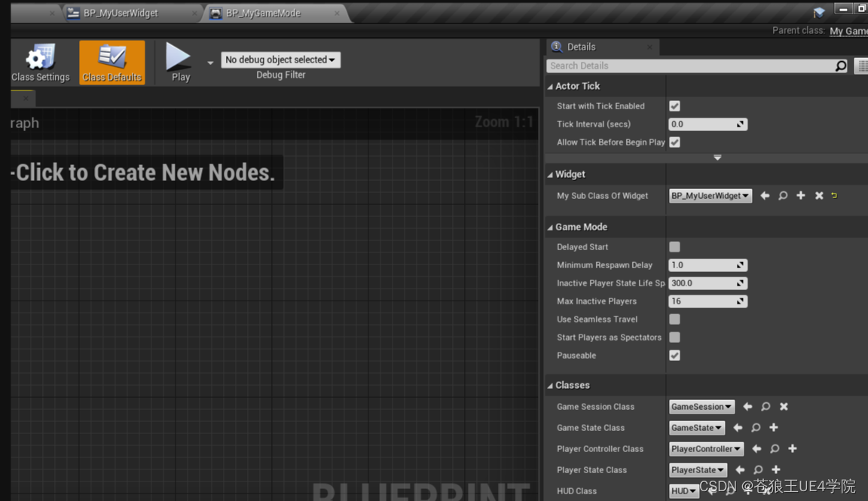
Task: Open the HUD Class dropdown
Action: click(683, 490)
